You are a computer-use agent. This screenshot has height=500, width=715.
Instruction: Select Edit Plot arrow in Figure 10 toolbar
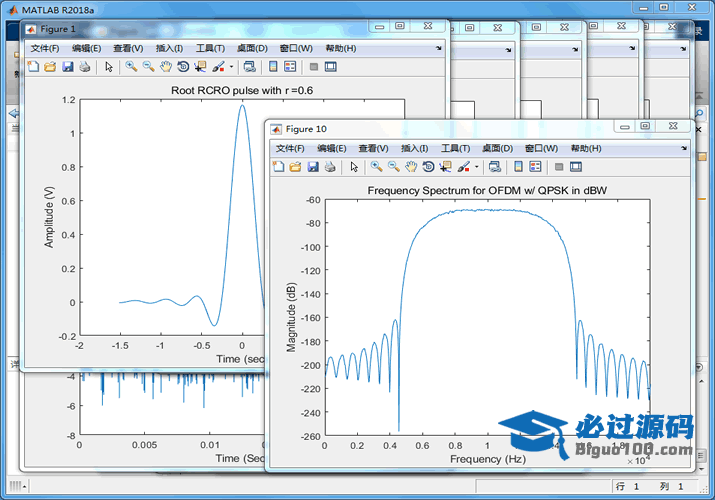pyautogui.click(x=354, y=167)
